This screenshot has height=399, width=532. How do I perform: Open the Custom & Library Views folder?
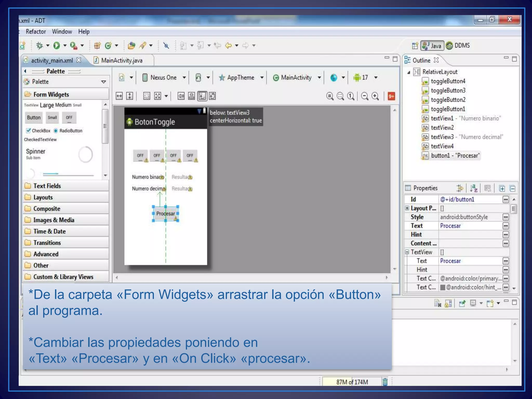click(66, 277)
